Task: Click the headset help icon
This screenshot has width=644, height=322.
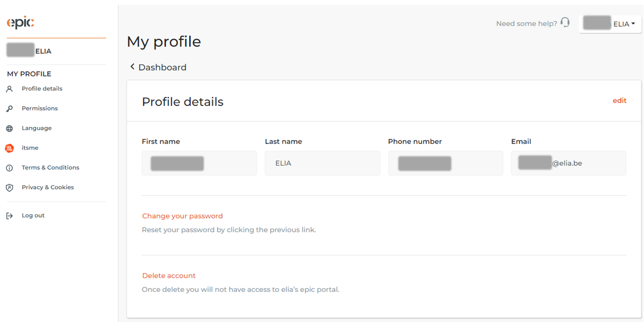Action: pyautogui.click(x=565, y=22)
